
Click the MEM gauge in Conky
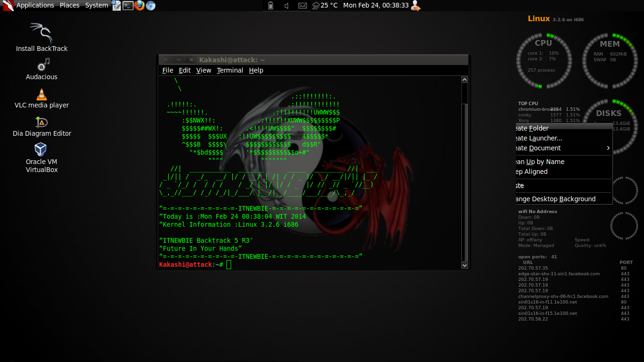(x=610, y=60)
